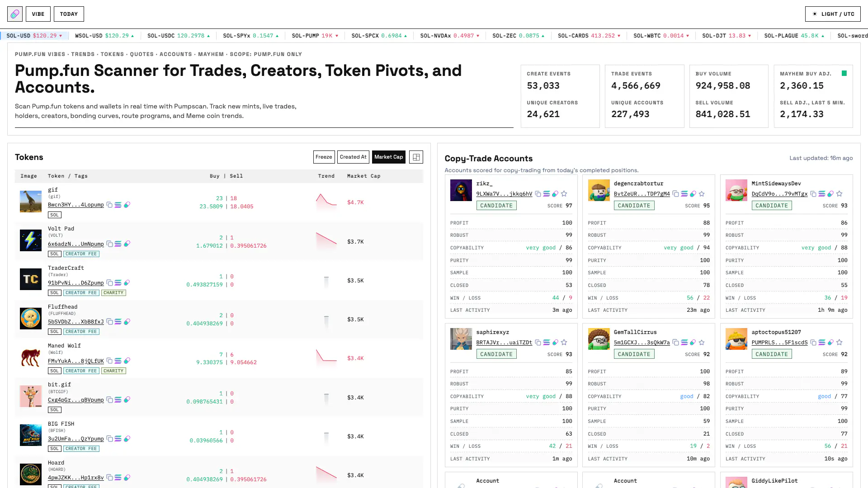Click the Pumpscan pill logo icon
Viewport: 868px width, 488px height.
tap(15, 14)
